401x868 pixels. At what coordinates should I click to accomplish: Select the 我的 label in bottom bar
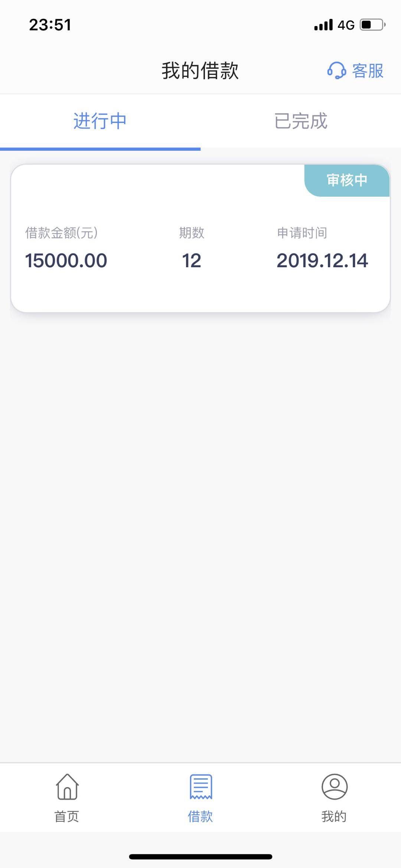(334, 816)
